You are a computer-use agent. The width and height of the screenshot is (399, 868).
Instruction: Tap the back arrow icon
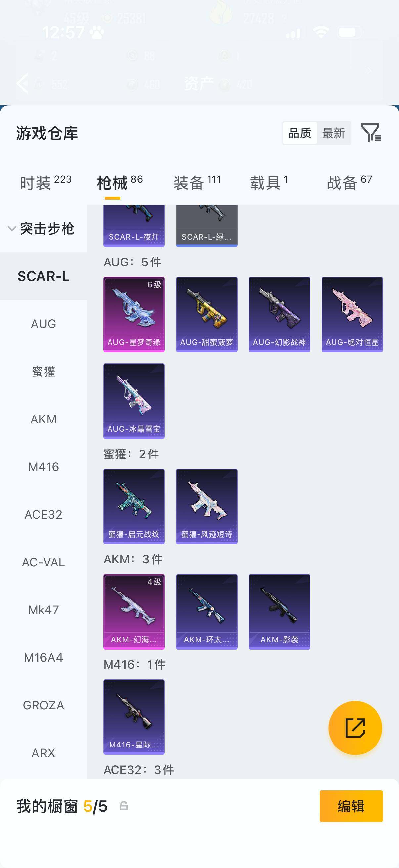click(22, 83)
